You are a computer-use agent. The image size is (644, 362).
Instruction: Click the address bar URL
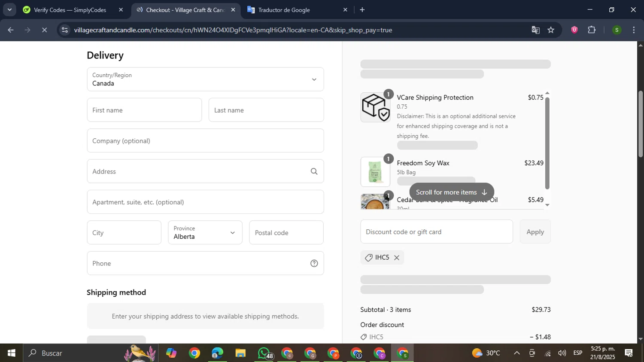tap(233, 30)
